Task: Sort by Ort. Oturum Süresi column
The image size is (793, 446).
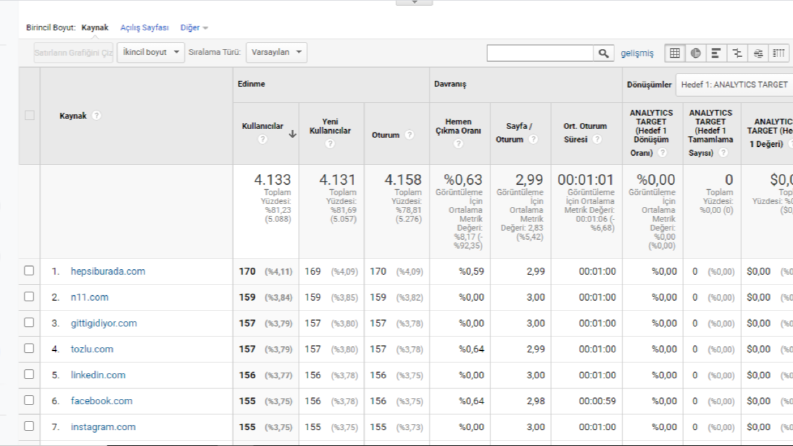Action: [x=585, y=132]
